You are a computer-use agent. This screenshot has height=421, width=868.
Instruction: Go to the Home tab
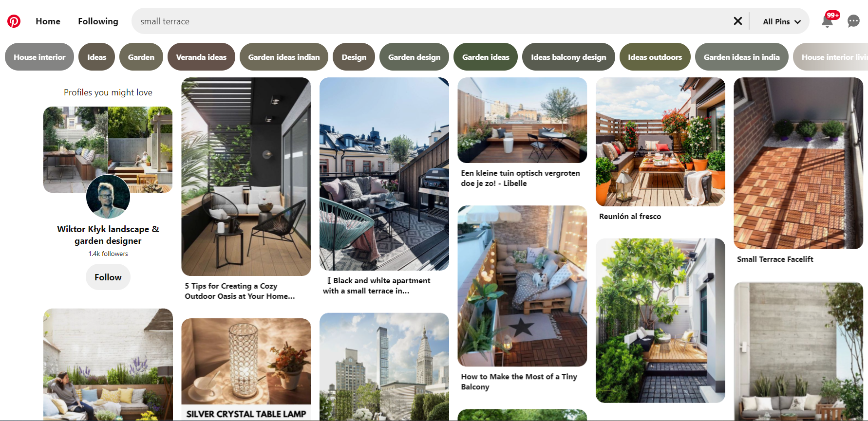click(x=48, y=21)
